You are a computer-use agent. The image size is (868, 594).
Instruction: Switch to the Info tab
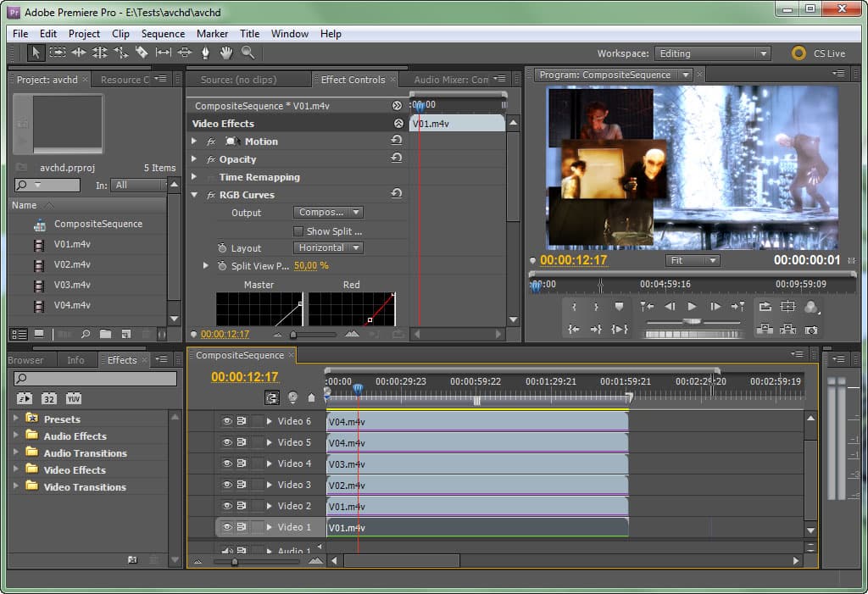coord(75,360)
